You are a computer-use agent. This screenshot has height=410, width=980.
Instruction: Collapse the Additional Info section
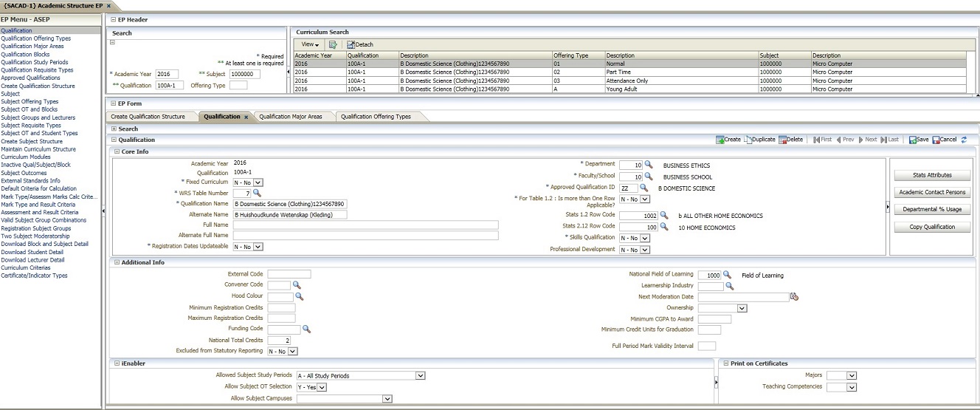116,262
